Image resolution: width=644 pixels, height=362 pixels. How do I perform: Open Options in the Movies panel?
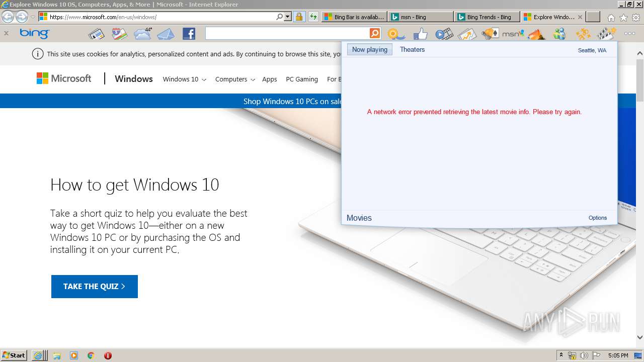(x=598, y=218)
